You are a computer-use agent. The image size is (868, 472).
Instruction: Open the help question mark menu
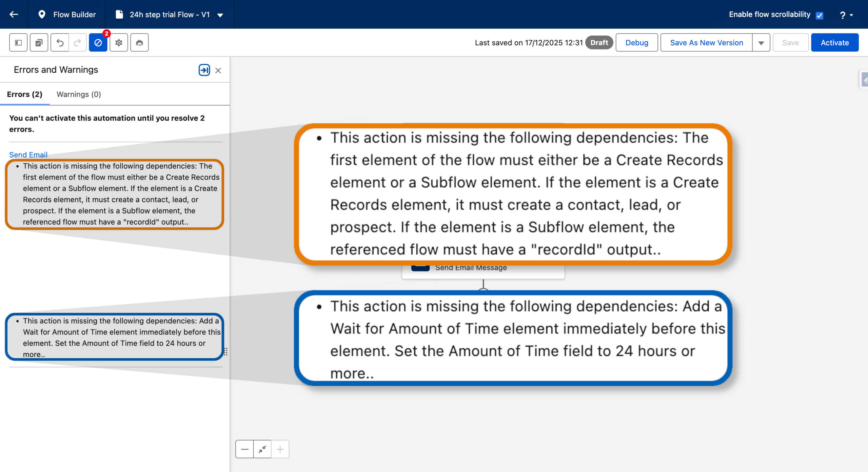[846, 15]
